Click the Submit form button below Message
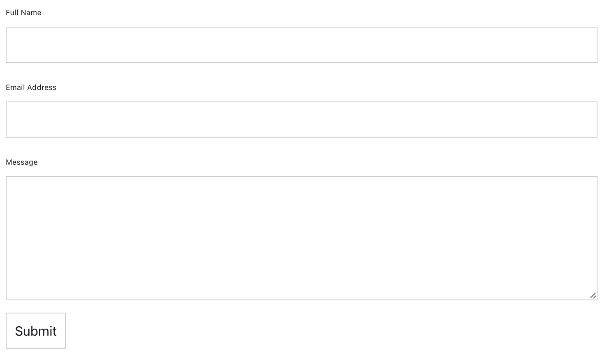 click(36, 331)
